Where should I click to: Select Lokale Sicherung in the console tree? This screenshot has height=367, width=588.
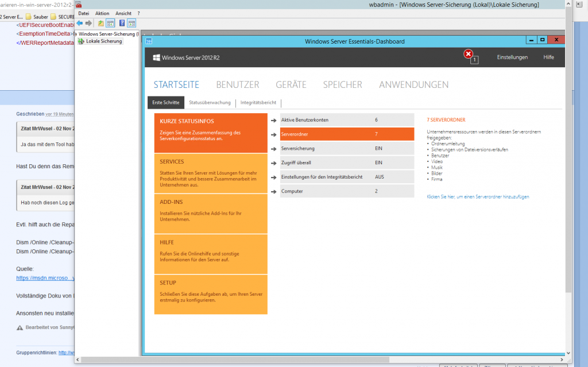coord(104,41)
